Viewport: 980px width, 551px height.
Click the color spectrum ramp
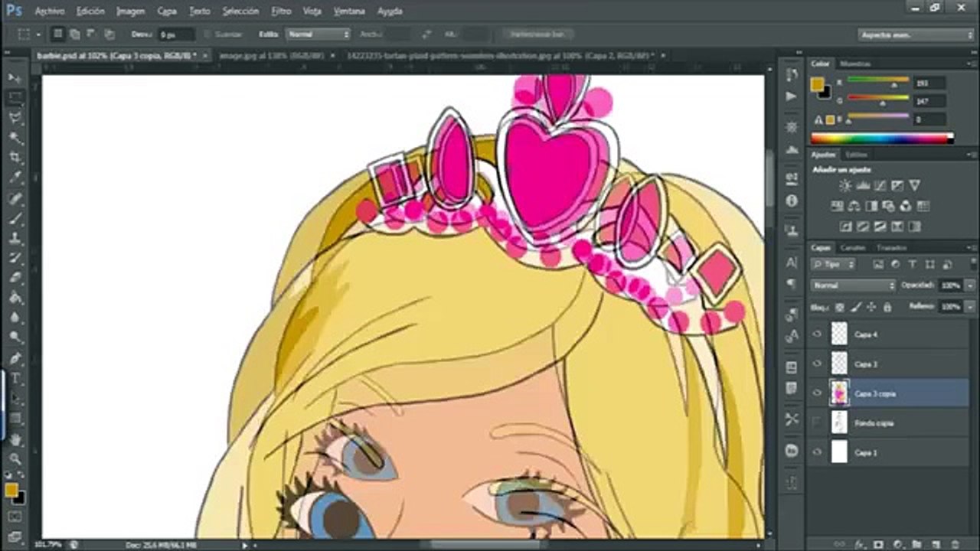[882, 139]
